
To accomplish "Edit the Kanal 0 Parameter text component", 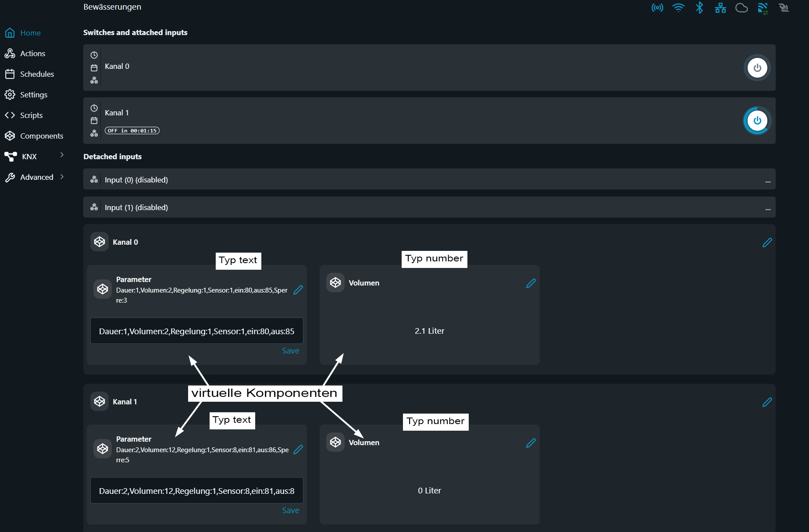I will [x=298, y=290].
